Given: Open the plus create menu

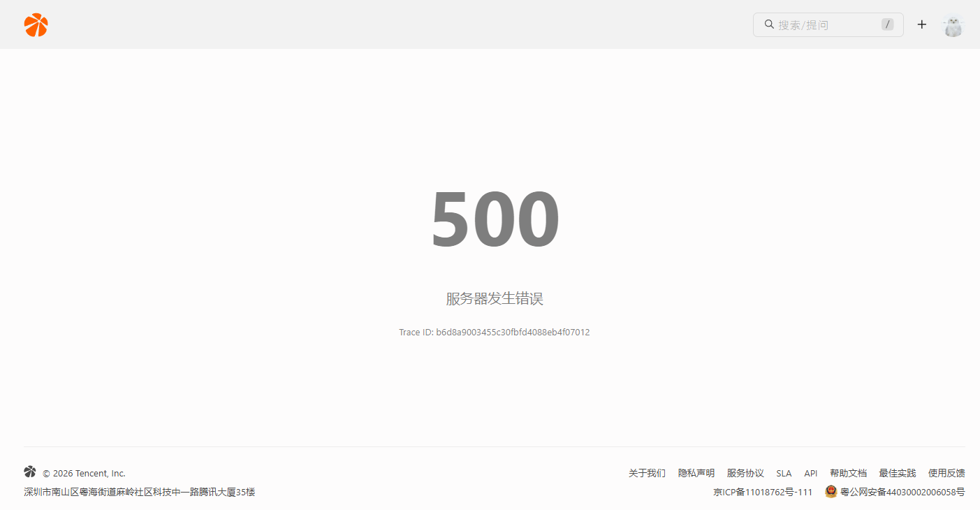Looking at the screenshot, I should pyautogui.click(x=922, y=24).
